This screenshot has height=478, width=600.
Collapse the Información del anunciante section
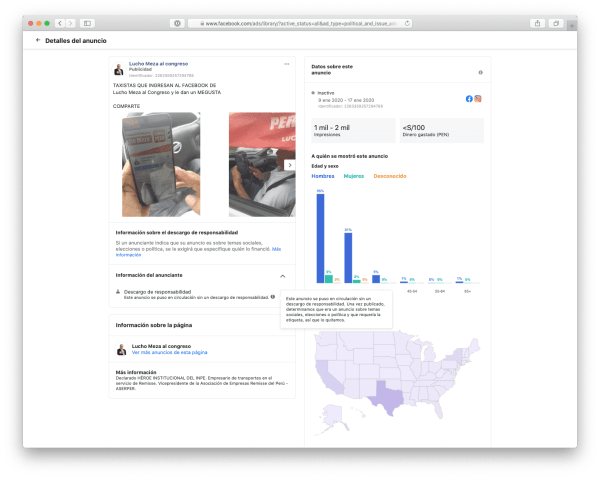point(282,275)
